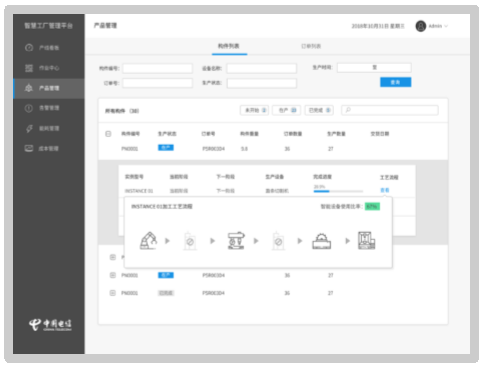Select the active component list tab
Screen dimensions: 483x368
229,46
